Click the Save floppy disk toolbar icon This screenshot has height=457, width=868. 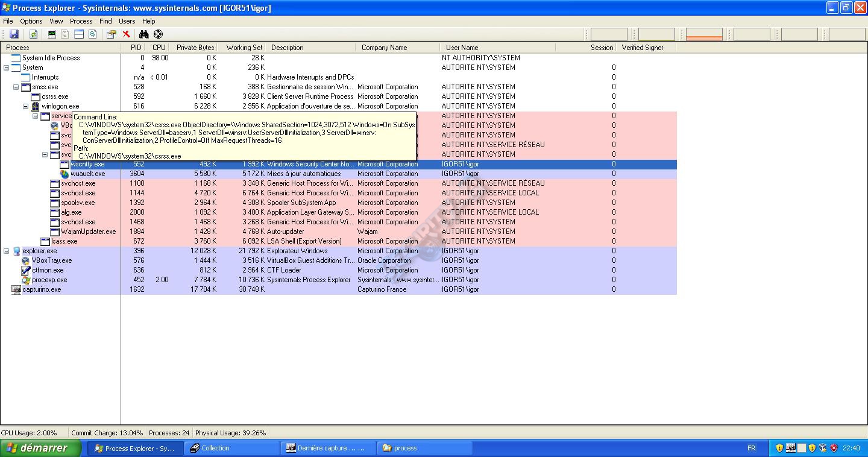pos(14,34)
